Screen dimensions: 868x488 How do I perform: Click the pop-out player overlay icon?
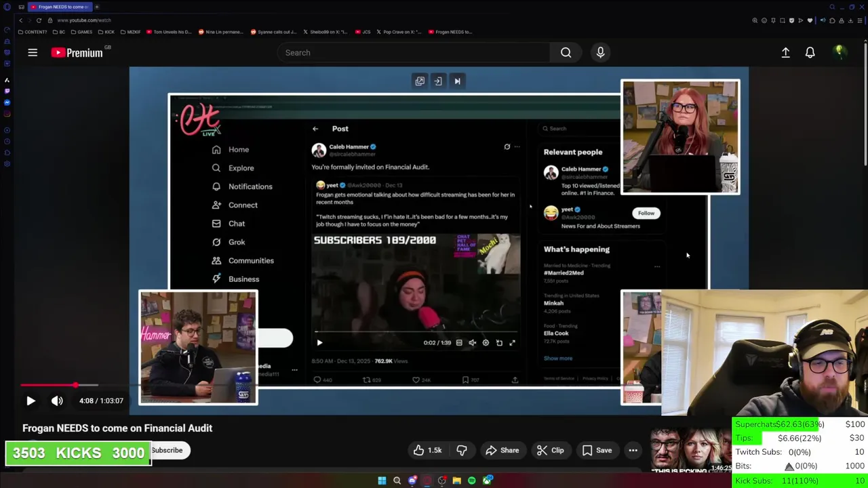(420, 81)
